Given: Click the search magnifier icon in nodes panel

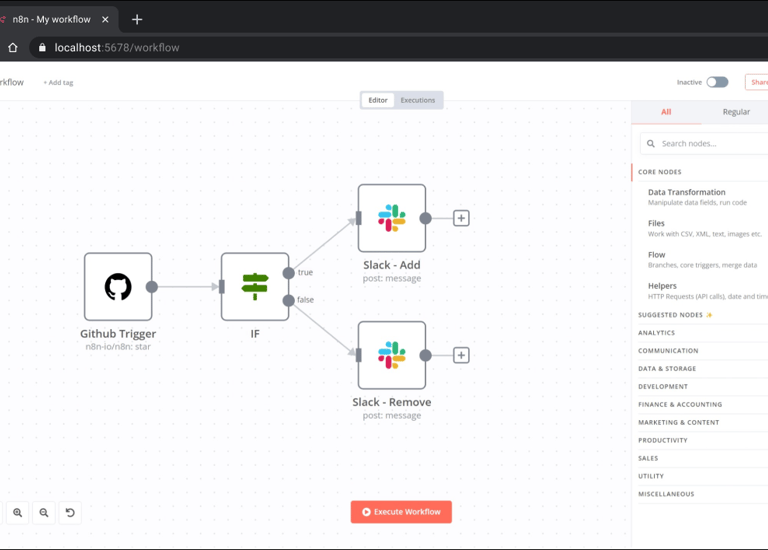Looking at the screenshot, I should [650, 143].
